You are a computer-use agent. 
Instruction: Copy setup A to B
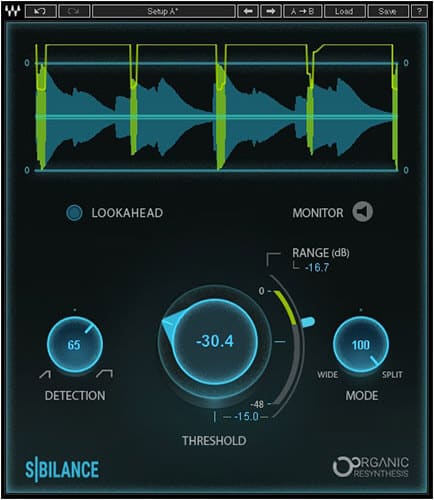(x=303, y=12)
